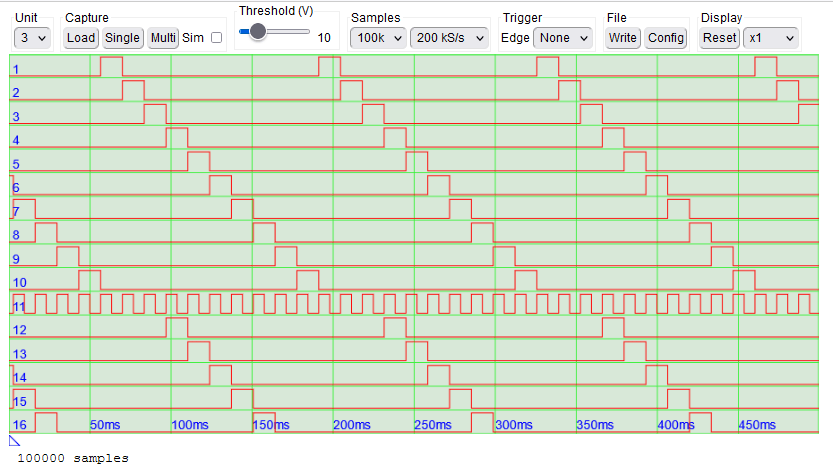The width and height of the screenshot is (833, 473).
Task: Expand the Display zoom x1 dropdown
Action: point(771,38)
